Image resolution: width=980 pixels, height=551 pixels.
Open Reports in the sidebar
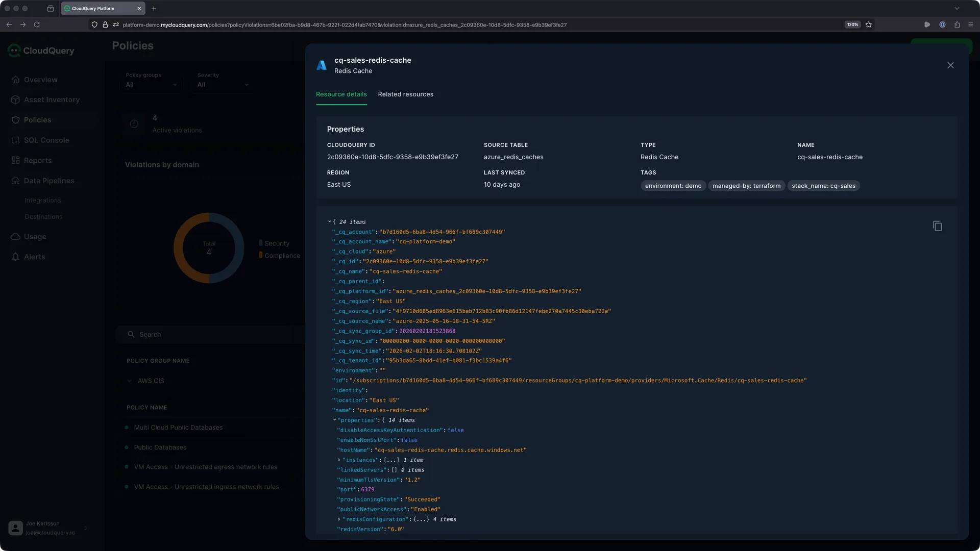(x=38, y=161)
